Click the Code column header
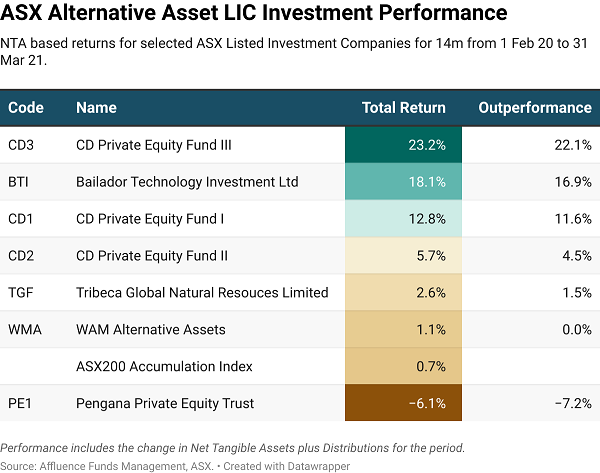The image size is (600, 473). 24,108
